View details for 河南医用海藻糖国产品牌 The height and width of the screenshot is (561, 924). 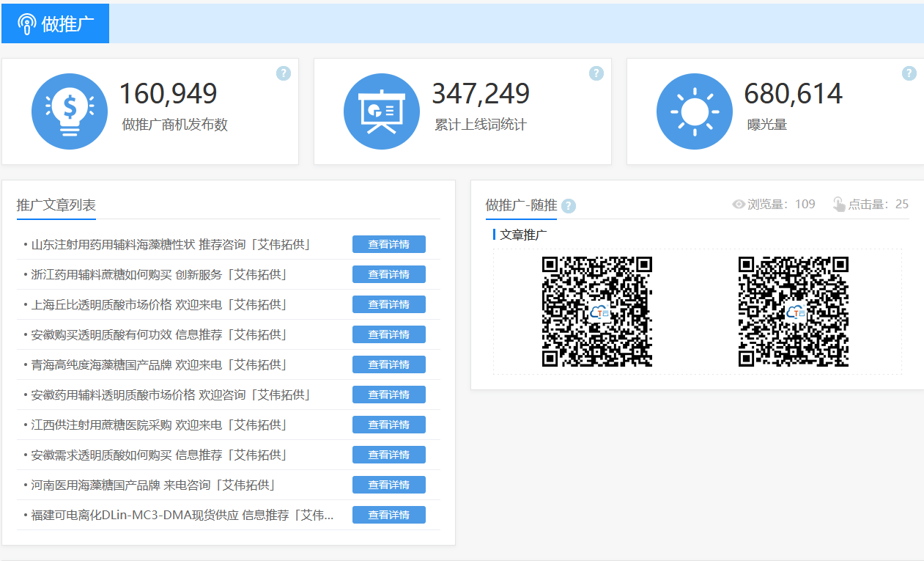tap(389, 485)
